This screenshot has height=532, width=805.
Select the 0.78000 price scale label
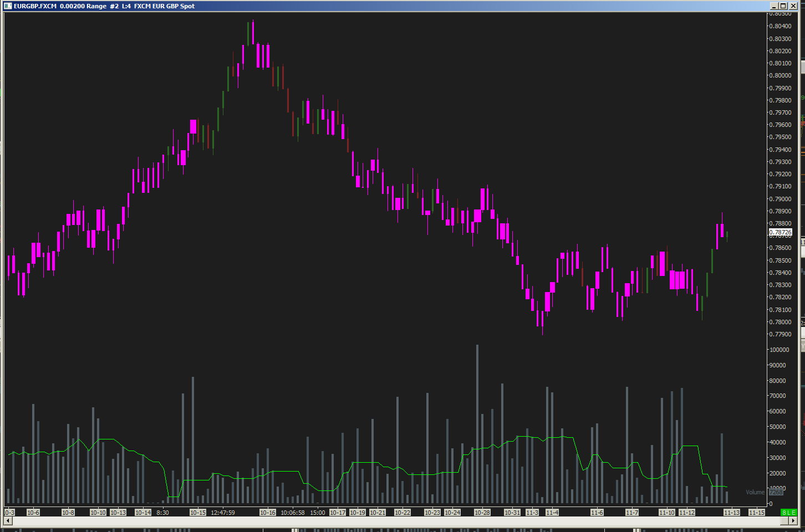(781, 322)
